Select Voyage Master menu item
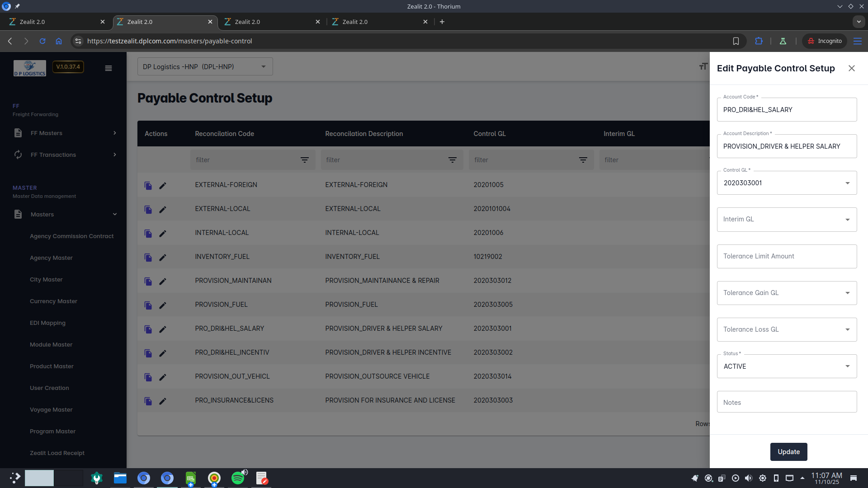Viewport: 868px width, 488px height. [51, 410]
